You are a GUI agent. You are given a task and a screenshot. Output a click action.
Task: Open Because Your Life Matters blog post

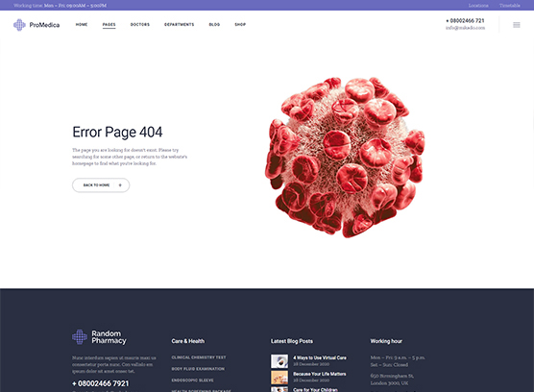[320, 374]
